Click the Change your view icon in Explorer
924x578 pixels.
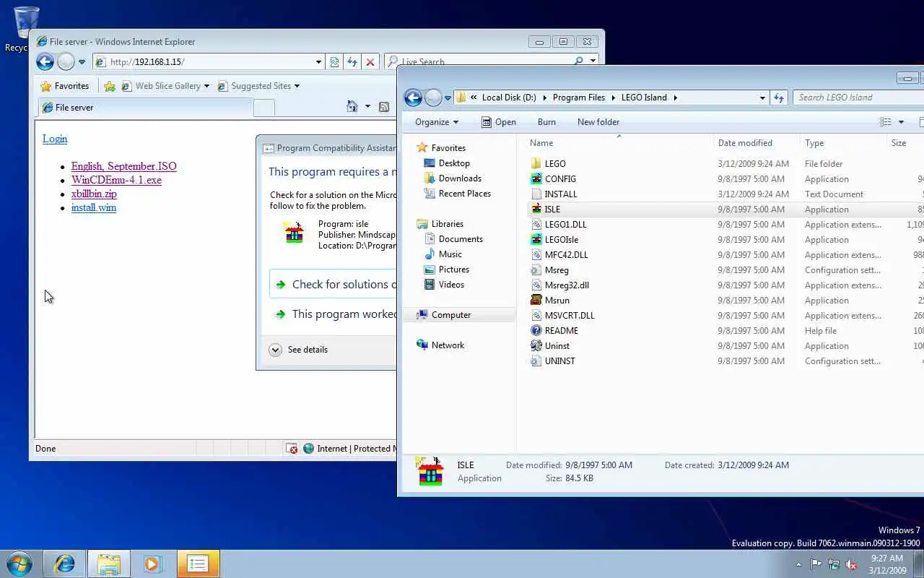pos(886,122)
